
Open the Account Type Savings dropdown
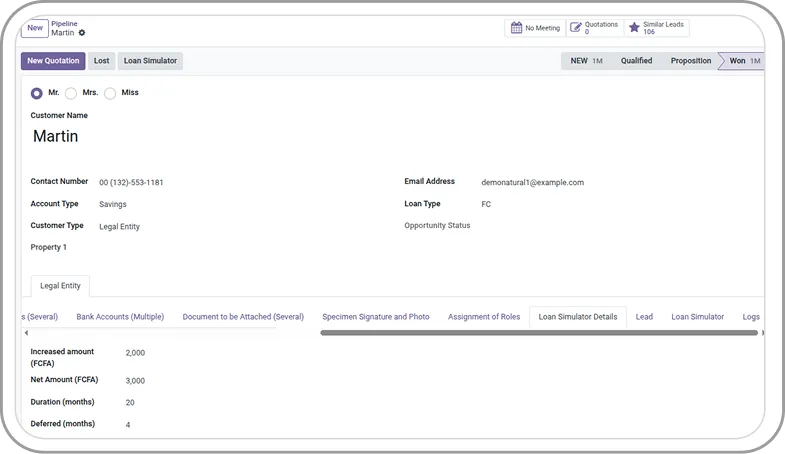pos(113,204)
